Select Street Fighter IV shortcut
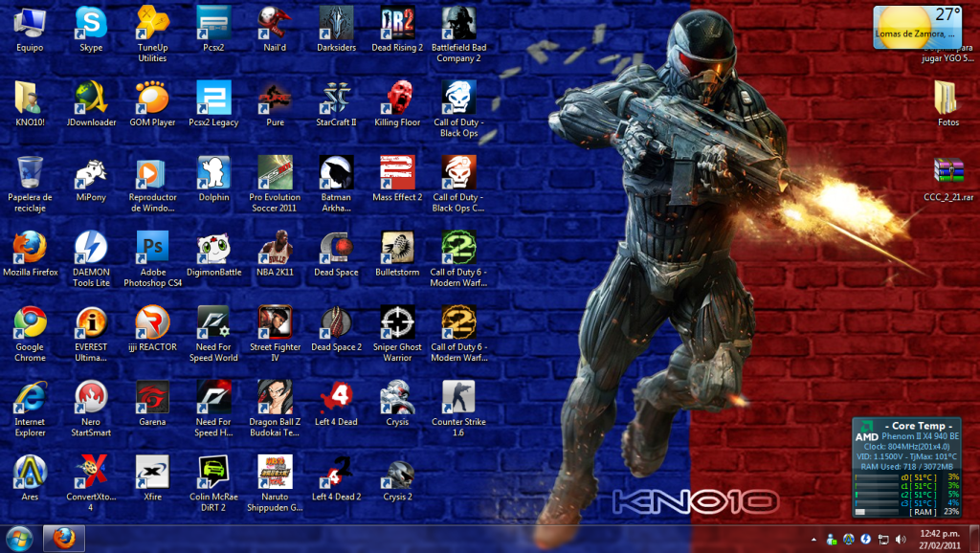The width and height of the screenshot is (980, 553). point(275,334)
